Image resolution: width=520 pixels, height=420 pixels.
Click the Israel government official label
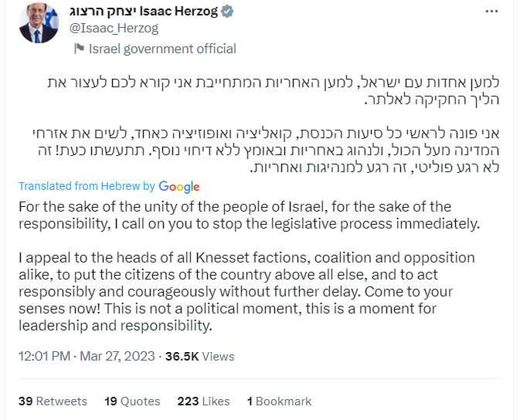pyautogui.click(x=162, y=49)
